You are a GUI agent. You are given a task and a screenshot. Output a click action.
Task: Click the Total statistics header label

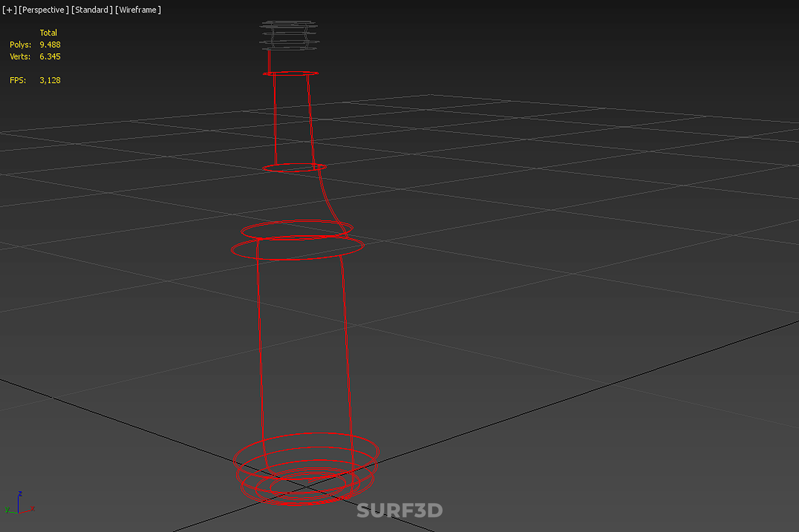point(48,32)
